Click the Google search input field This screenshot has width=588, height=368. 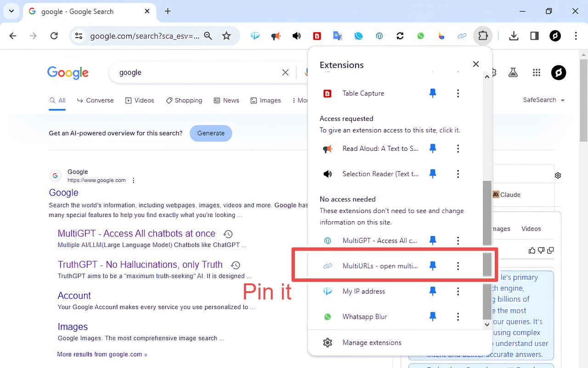(198, 72)
